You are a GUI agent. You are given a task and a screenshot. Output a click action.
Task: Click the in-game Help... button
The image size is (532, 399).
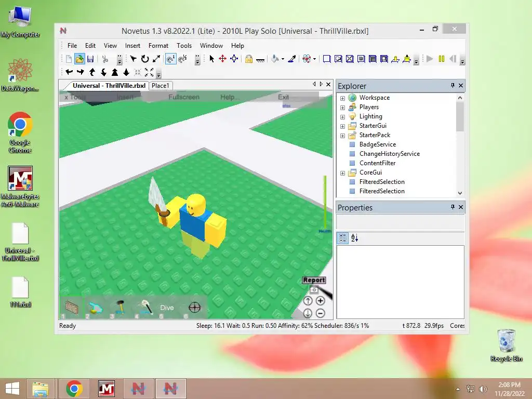point(230,97)
